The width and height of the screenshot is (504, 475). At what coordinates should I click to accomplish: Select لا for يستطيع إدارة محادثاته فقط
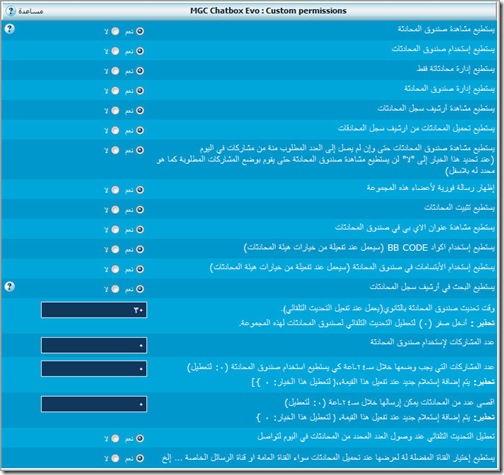115,71
